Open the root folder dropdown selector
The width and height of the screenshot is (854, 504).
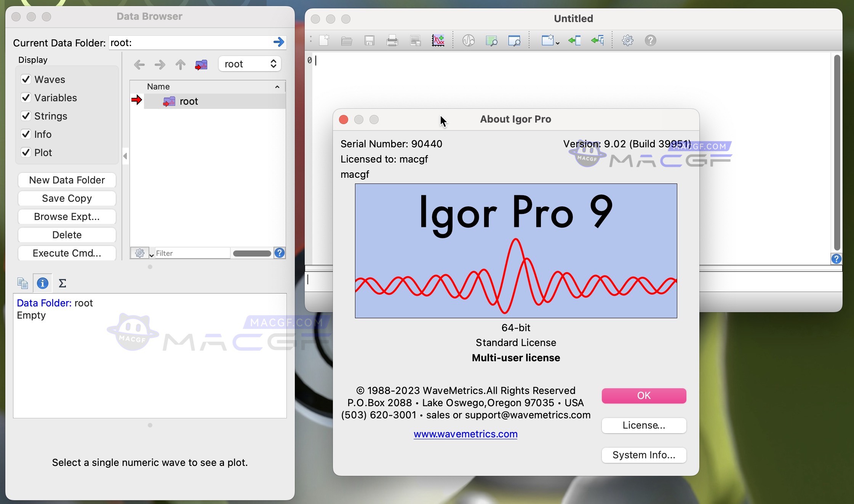(249, 64)
